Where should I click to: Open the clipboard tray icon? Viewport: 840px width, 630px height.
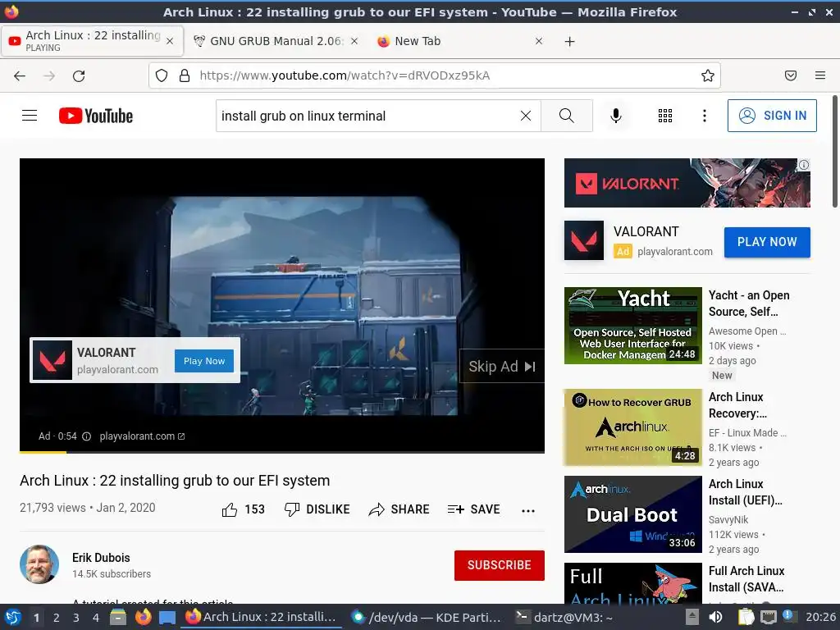tap(746, 617)
